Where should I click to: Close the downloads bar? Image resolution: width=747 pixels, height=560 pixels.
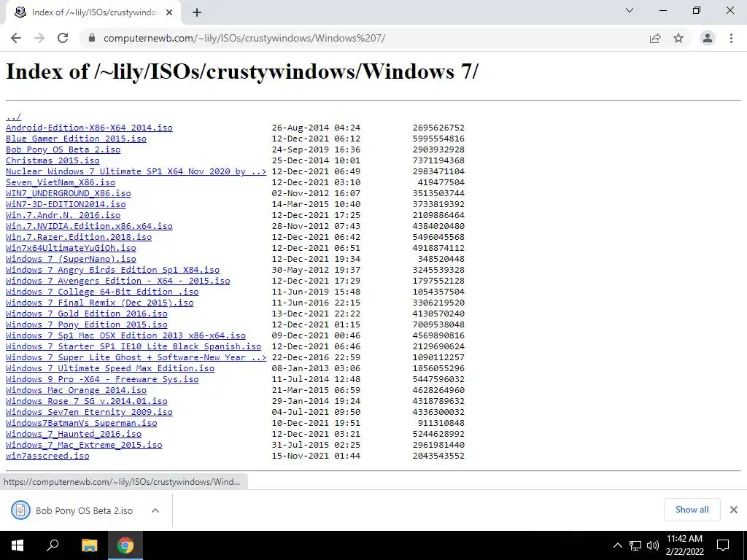point(734,510)
